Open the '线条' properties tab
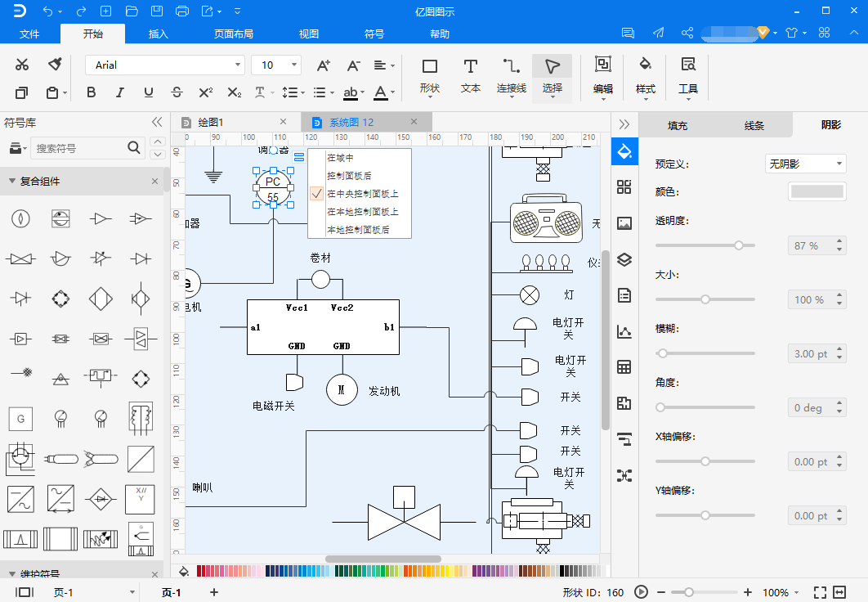 (754, 125)
